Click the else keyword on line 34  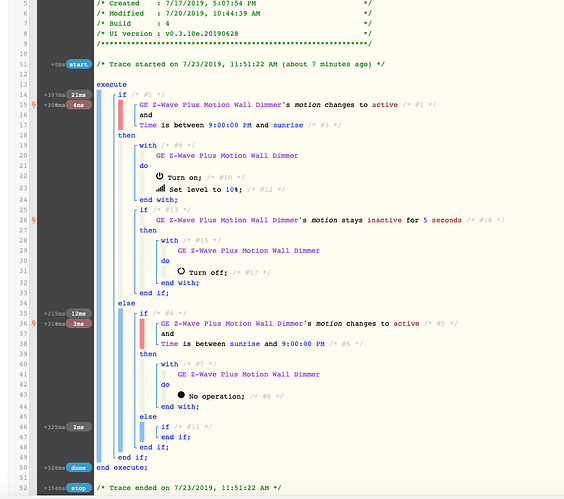coord(127,303)
